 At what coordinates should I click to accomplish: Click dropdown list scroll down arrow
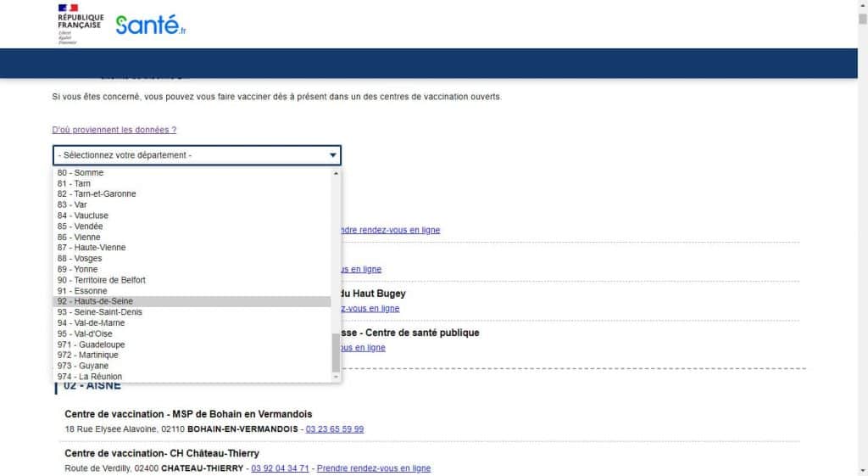tap(336, 377)
